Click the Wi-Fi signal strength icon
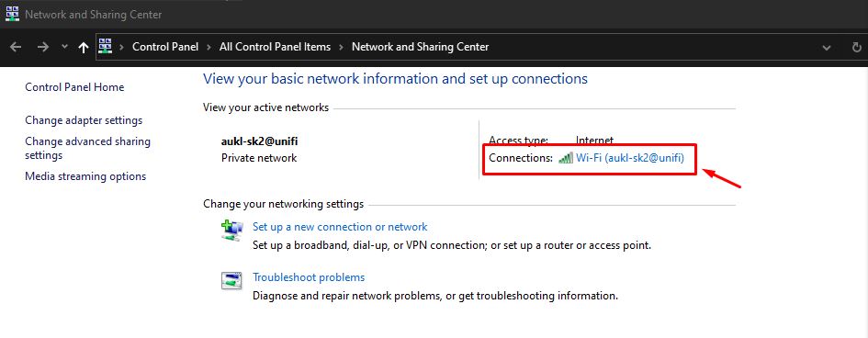 pyautogui.click(x=566, y=158)
